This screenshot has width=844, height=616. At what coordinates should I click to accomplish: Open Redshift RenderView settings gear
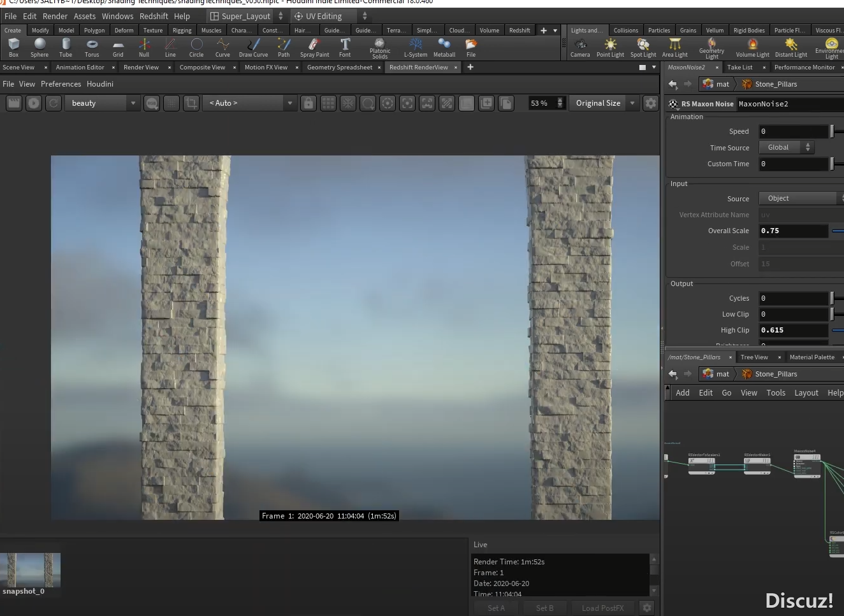coord(650,103)
